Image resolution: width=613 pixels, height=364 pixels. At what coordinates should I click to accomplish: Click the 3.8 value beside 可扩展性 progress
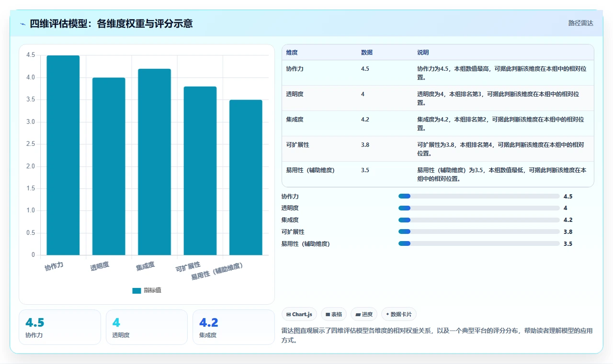(x=568, y=232)
